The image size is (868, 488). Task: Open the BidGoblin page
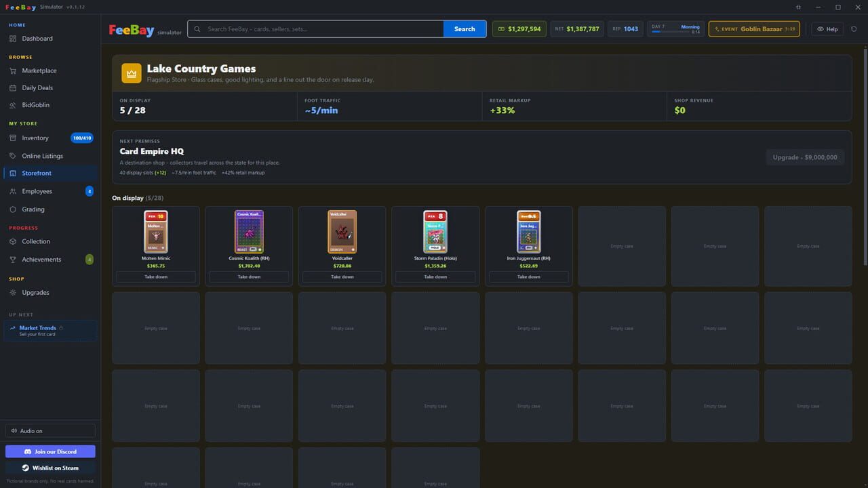point(50,105)
